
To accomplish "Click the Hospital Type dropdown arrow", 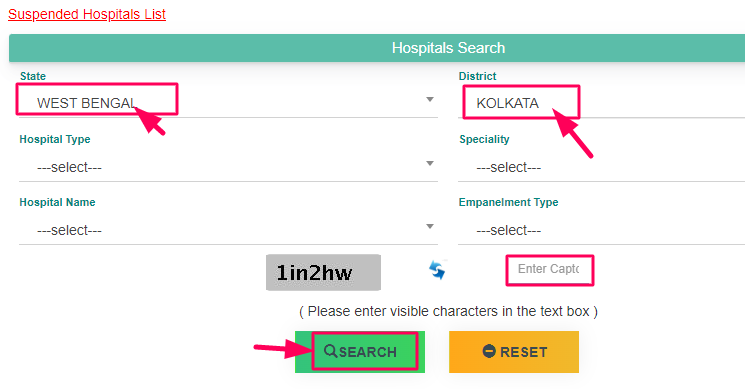I will click(430, 163).
